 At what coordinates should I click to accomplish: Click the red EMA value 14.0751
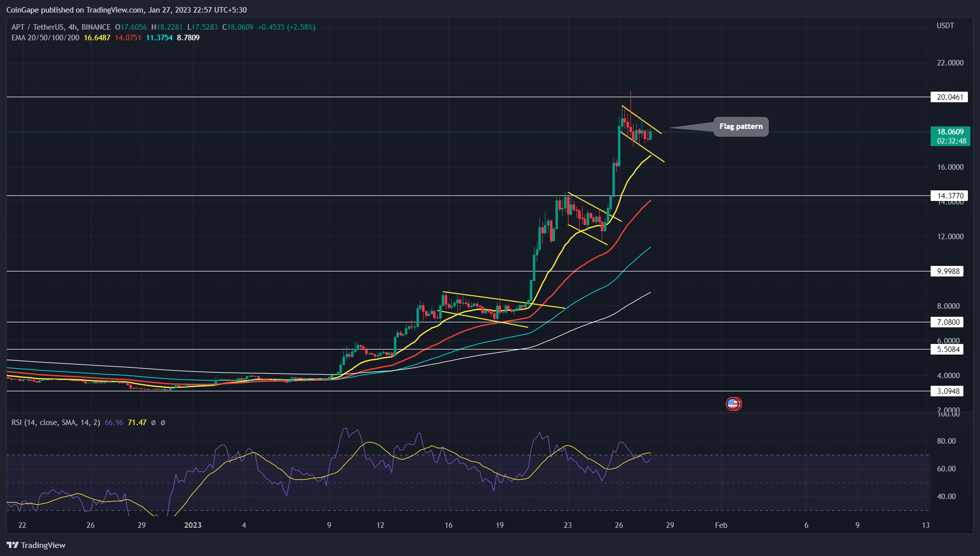pos(128,38)
